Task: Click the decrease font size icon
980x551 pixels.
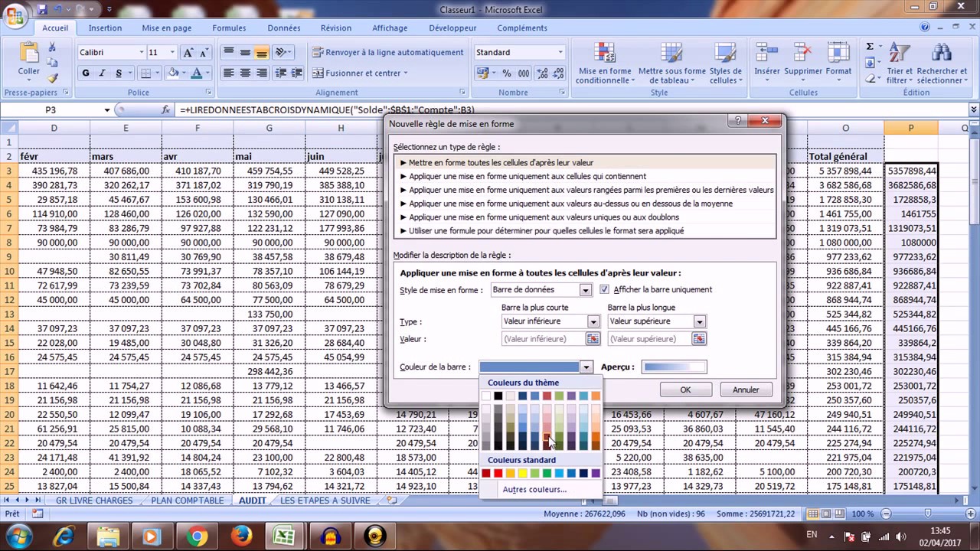Action: coord(204,52)
